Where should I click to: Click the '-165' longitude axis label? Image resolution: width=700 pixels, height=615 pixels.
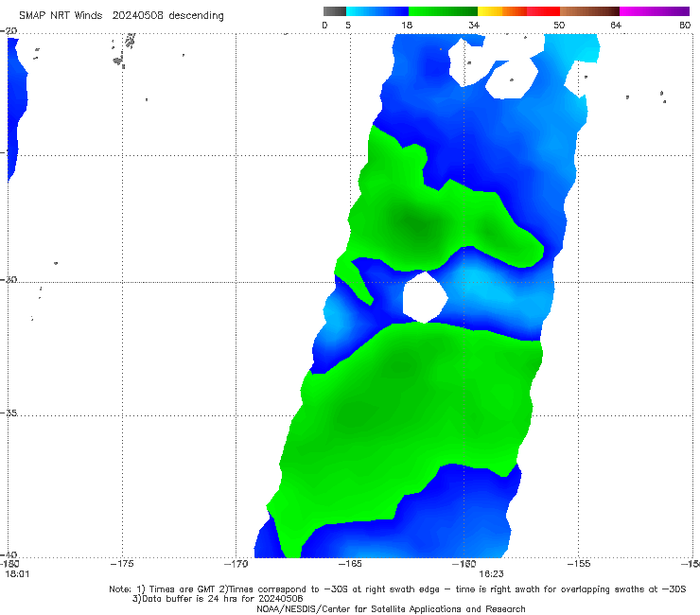pyautogui.click(x=350, y=564)
